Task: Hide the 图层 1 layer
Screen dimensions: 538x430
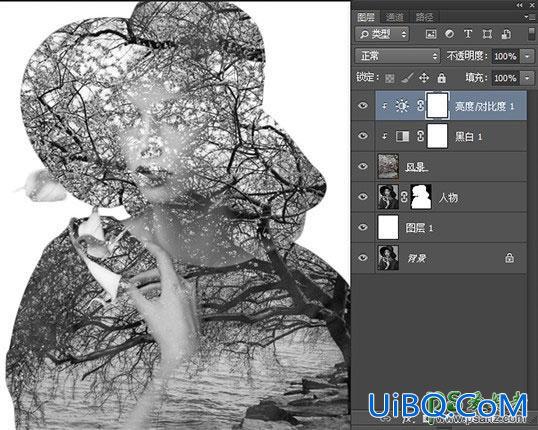Action: (363, 227)
